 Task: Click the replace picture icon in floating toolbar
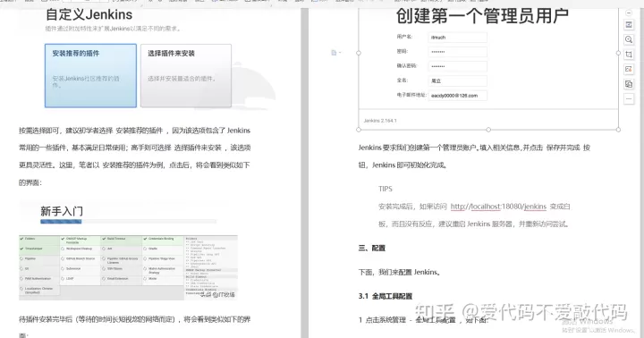(629, 84)
